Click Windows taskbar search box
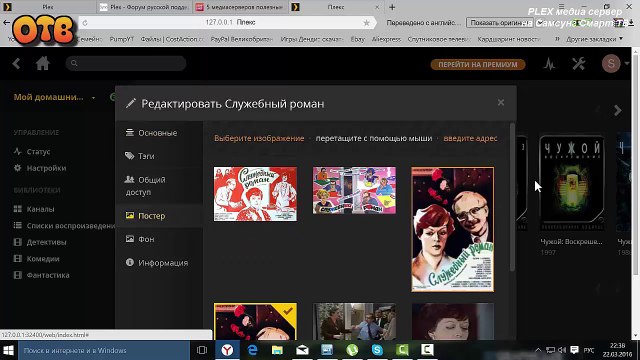 tap(104, 350)
